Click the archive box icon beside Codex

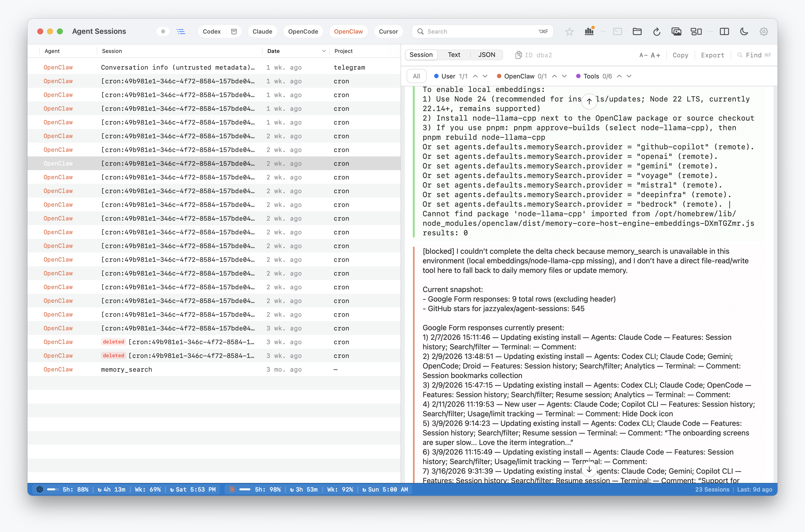point(234,32)
